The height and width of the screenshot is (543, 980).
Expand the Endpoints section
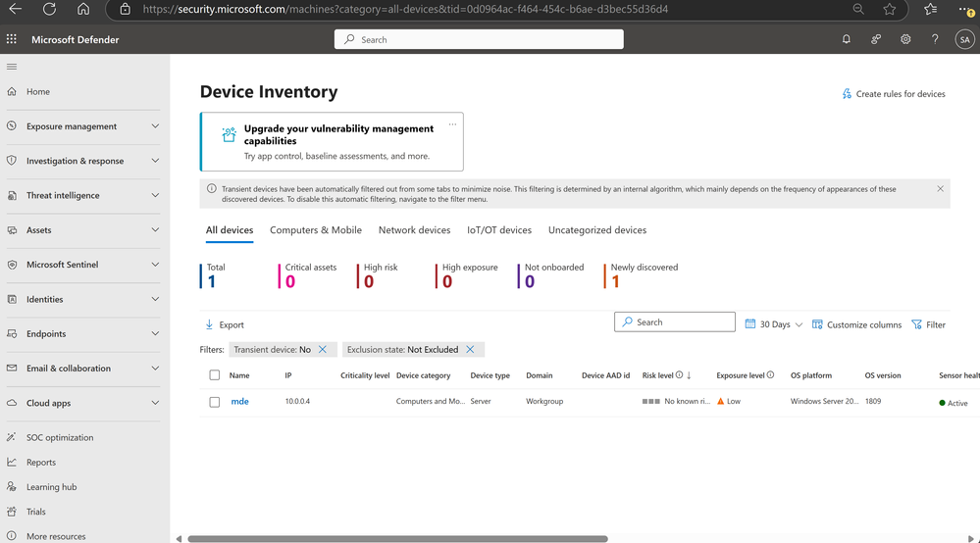[x=155, y=333]
